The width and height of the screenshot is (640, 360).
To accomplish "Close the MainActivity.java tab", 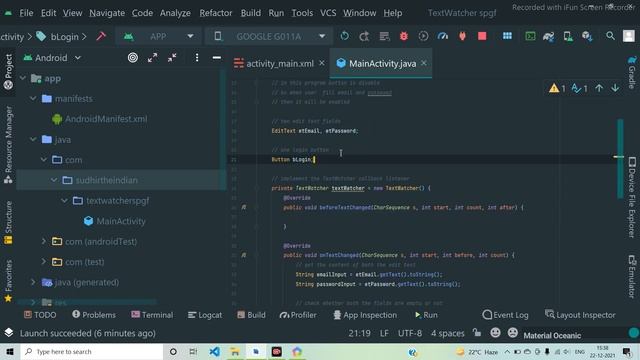I will (424, 63).
